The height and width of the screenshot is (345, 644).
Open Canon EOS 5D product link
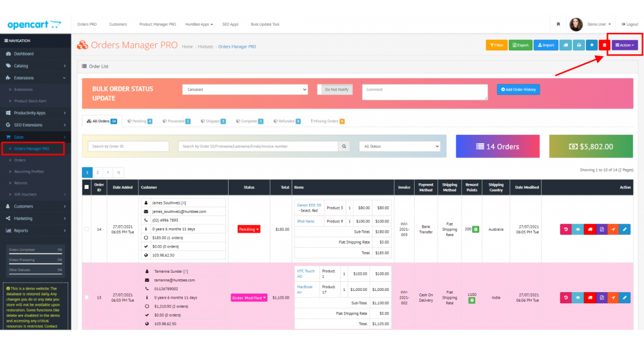[x=309, y=205]
